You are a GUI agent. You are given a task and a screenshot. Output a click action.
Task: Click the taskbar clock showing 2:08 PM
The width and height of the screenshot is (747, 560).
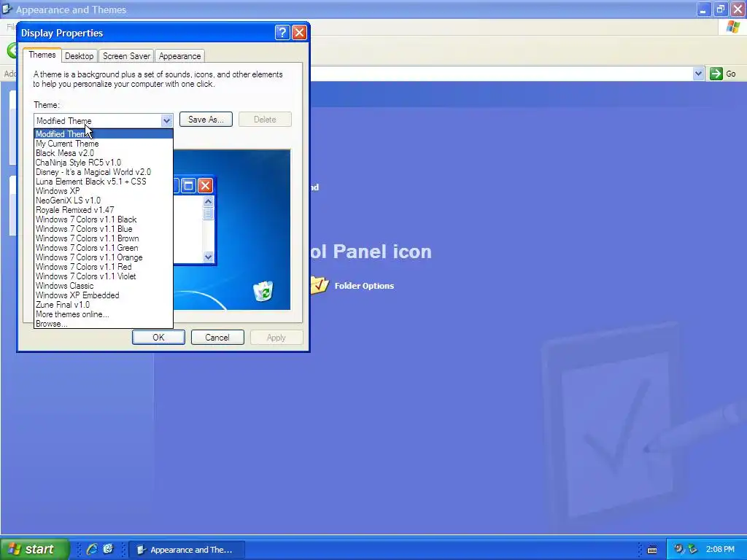click(x=720, y=550)
